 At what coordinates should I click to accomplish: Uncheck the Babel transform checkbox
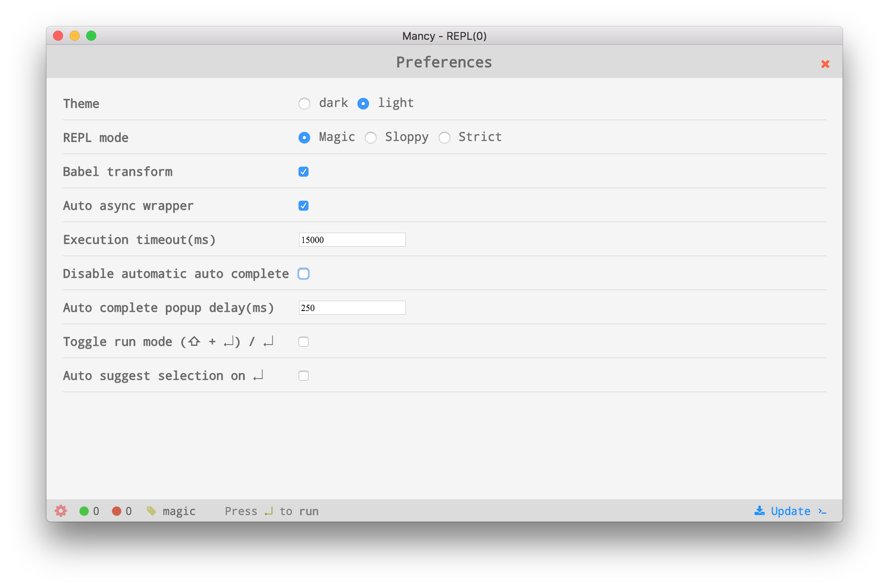pos(304,172)
